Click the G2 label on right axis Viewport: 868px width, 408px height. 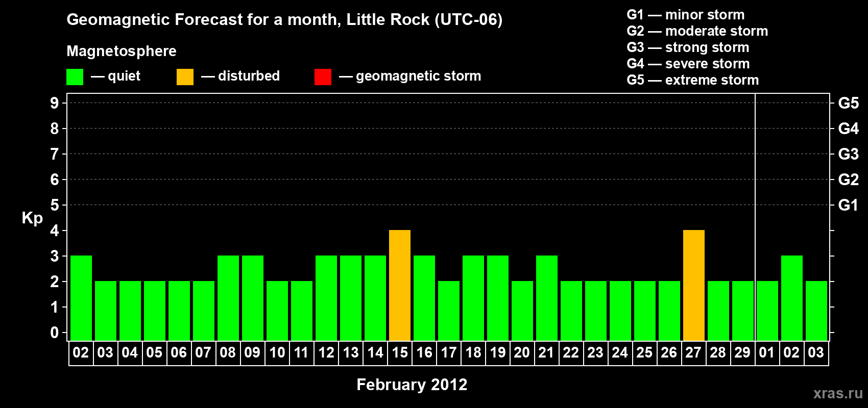pyautogui.click(x=848, y=180)
